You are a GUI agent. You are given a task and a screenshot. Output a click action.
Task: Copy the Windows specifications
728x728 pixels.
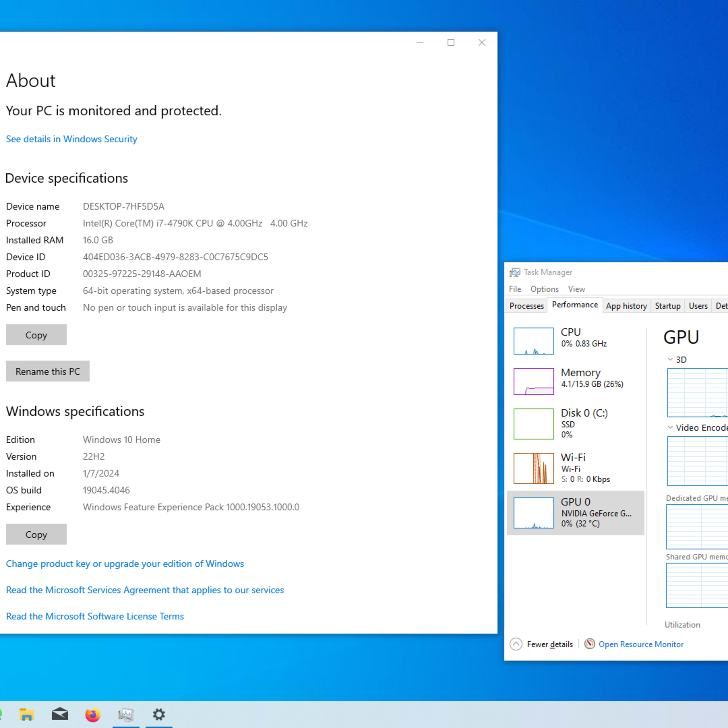[x=36, y=534]
